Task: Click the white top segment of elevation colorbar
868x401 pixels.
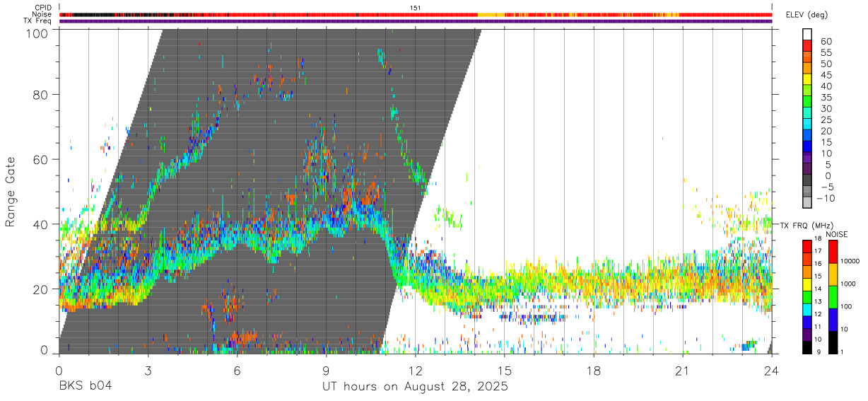Action: [807, 35]
